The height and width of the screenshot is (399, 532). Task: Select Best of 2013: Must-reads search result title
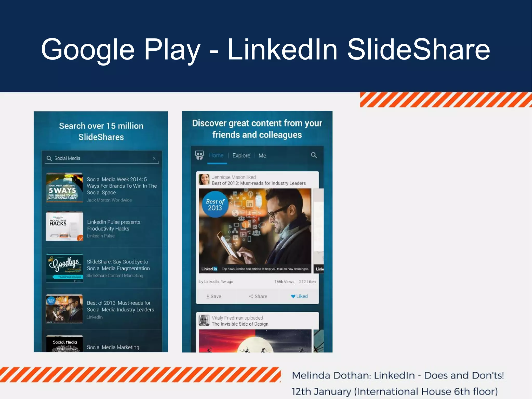click(121, 306)
